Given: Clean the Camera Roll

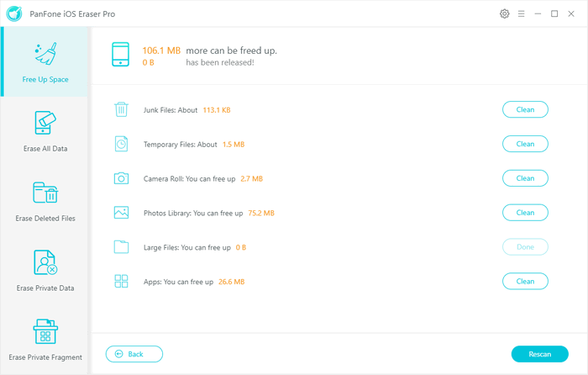Looking at the screenshot, I should click(x=525, y=178).
